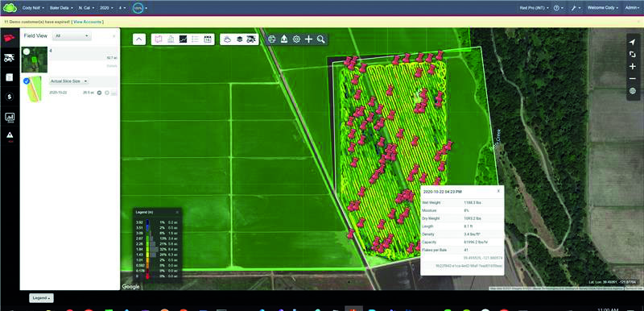
Task: Open the alerts warning triangle icon
Action: 10,135
